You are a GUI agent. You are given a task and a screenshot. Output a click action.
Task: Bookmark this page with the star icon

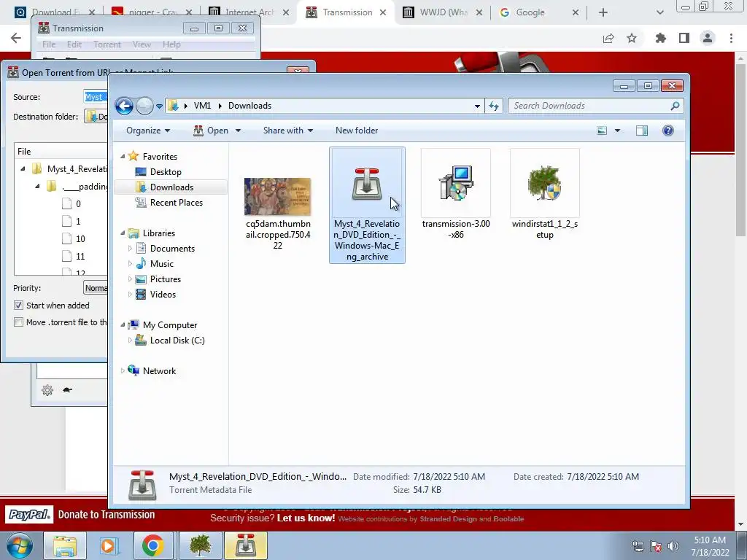coord(632,38)
